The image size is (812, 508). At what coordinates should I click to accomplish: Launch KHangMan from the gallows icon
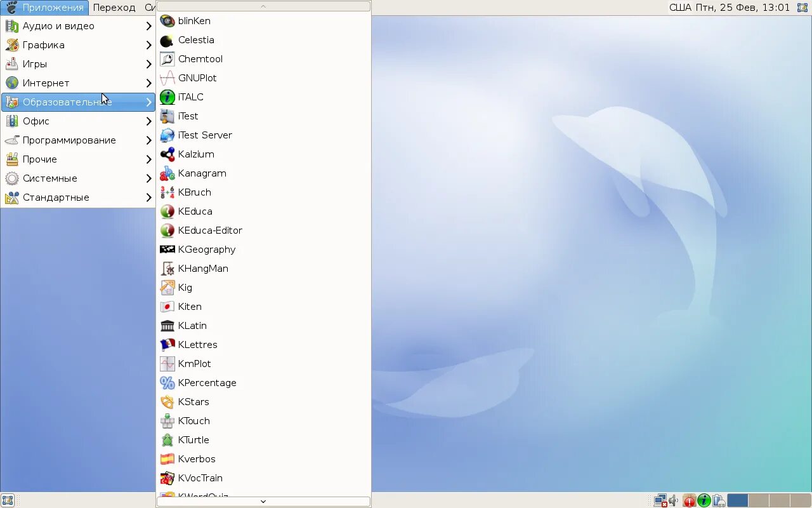tap(167, 269)
